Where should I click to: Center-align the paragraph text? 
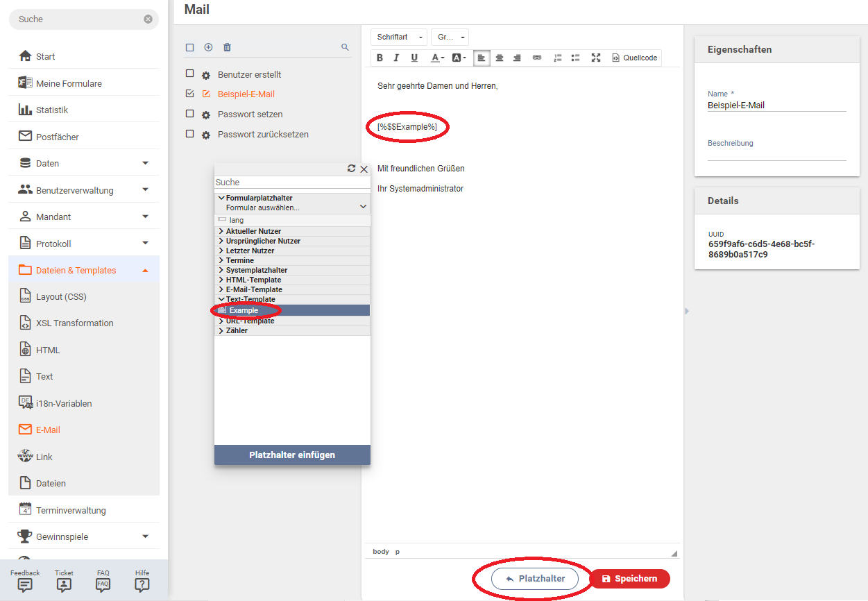[499, 58]
